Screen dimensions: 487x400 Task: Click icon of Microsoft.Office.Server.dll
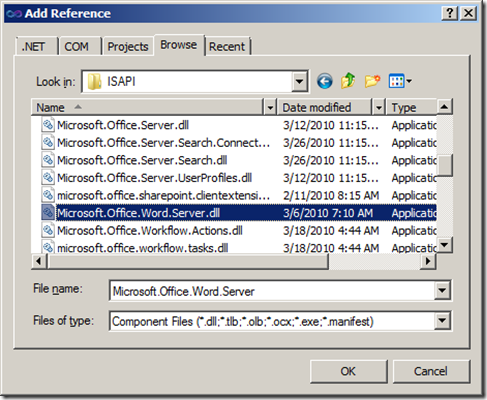(x=48, y=125)
